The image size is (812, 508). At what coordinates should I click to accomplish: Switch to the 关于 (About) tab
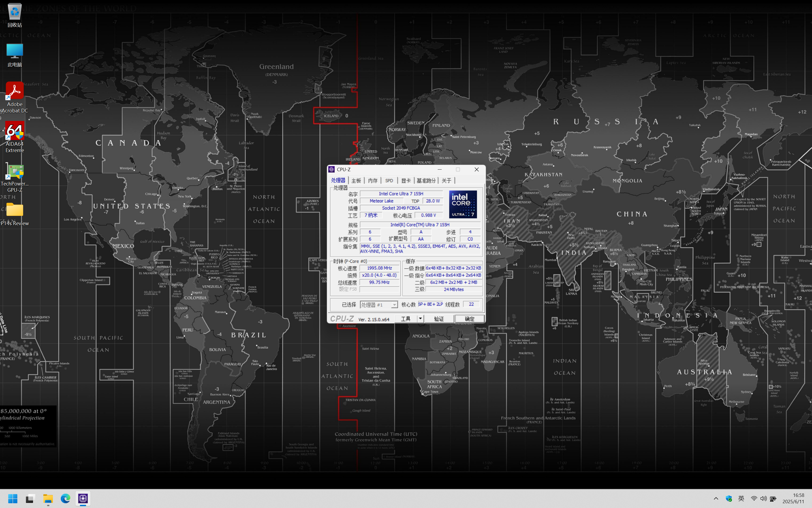coord(447,181)
